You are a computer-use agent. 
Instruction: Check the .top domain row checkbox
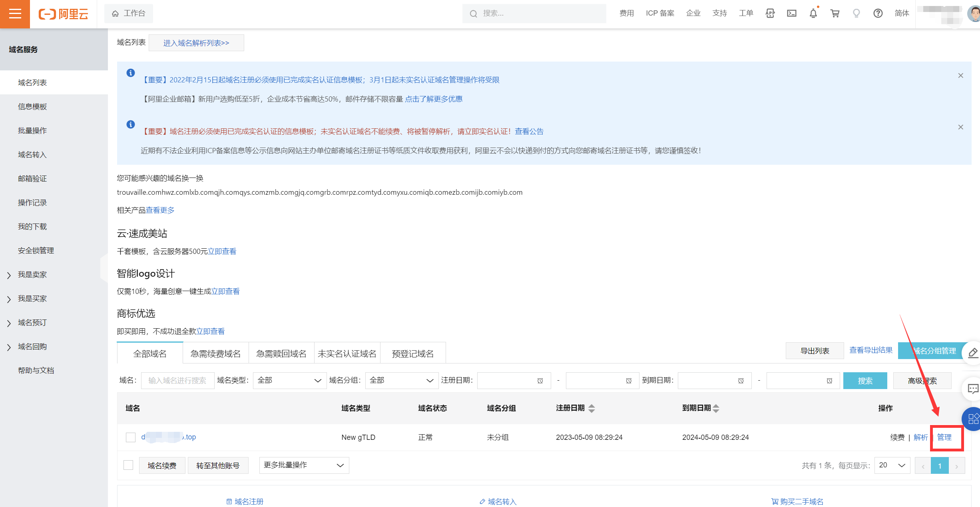tap(131, 437)
